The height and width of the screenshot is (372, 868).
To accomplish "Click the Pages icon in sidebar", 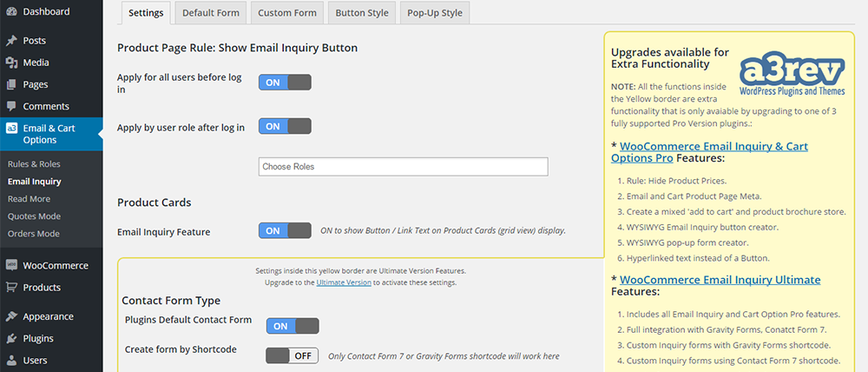I will pyautogui.click(x=11, y=84).
